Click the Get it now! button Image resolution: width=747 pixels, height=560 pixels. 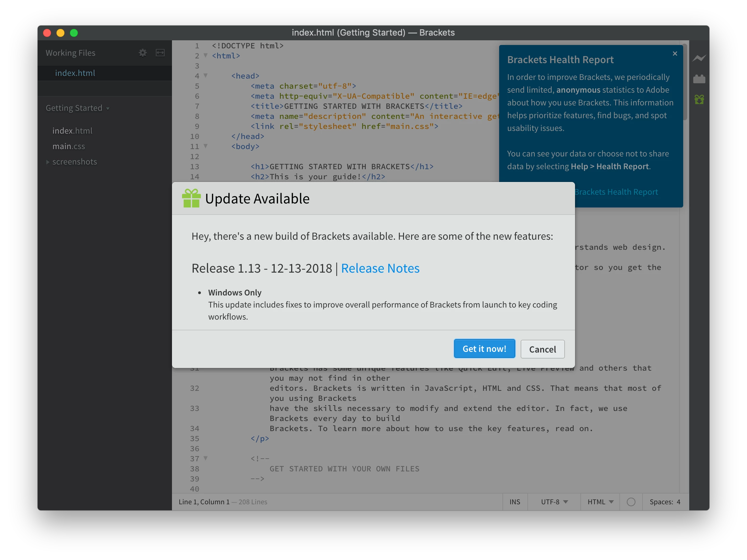[x=484, y=349]
